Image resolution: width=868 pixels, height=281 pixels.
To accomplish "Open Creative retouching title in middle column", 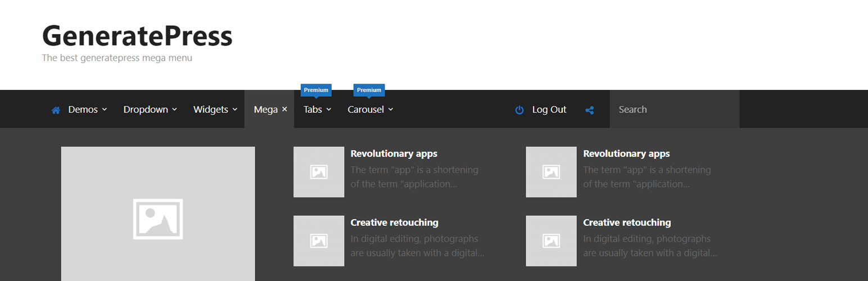I will (x=395, y=223).
